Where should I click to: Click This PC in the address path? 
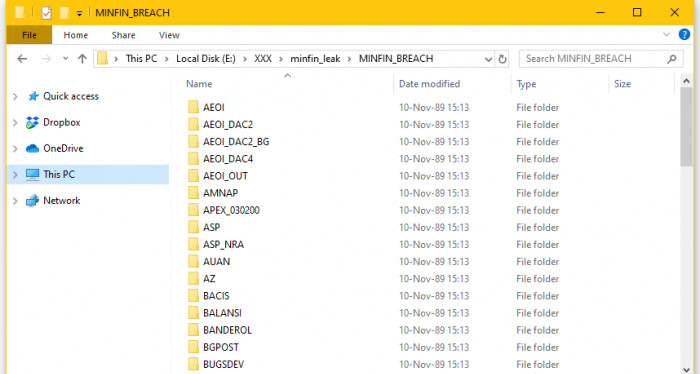[x=141, y=58]
